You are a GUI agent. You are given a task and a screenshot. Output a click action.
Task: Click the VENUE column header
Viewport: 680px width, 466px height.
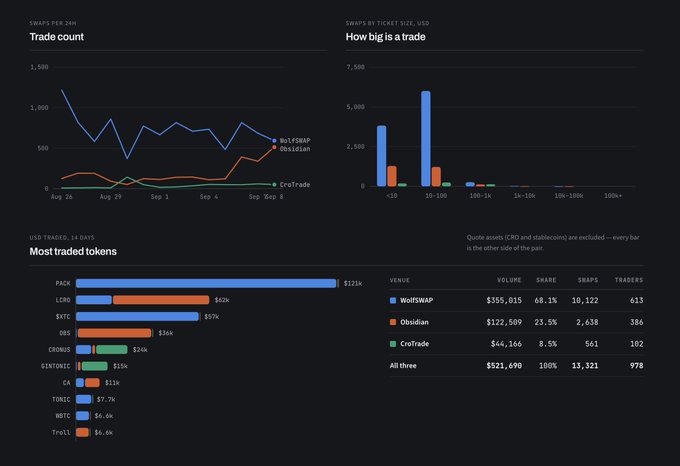click(400, 280)
